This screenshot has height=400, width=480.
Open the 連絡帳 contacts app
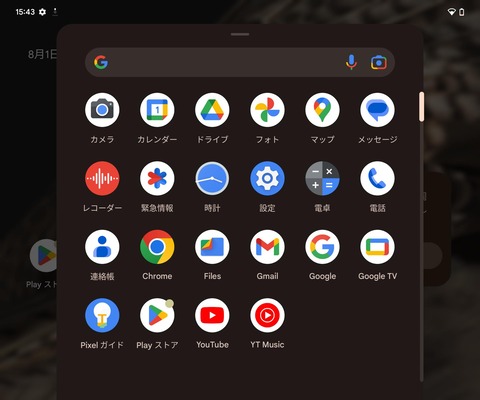102,247
